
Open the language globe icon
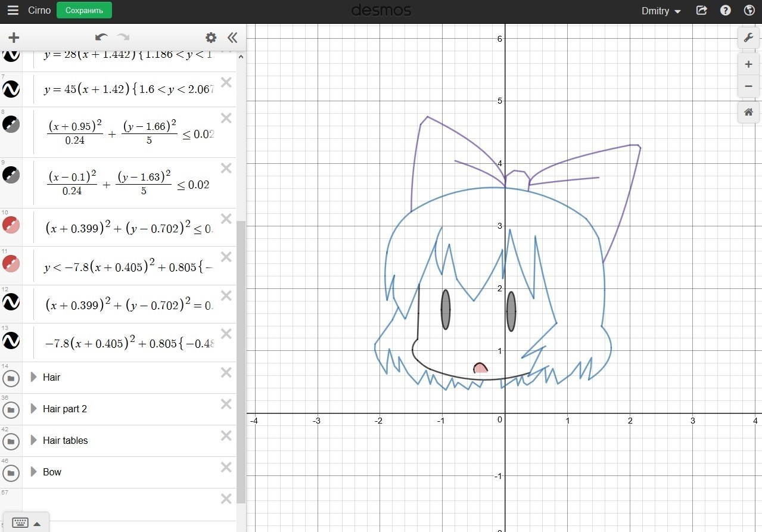tap(749, 11)
